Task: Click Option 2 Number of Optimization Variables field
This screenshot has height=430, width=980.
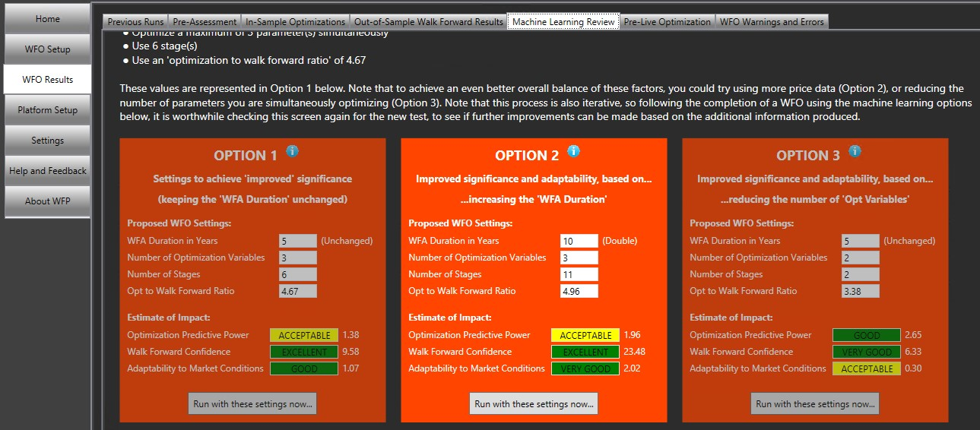Action: 579,258
